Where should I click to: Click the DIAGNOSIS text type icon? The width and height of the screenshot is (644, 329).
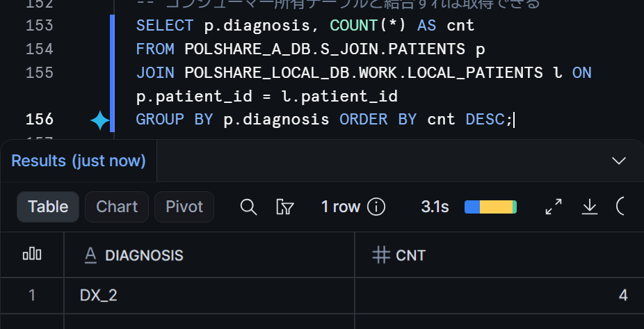[x=90, y=255]
